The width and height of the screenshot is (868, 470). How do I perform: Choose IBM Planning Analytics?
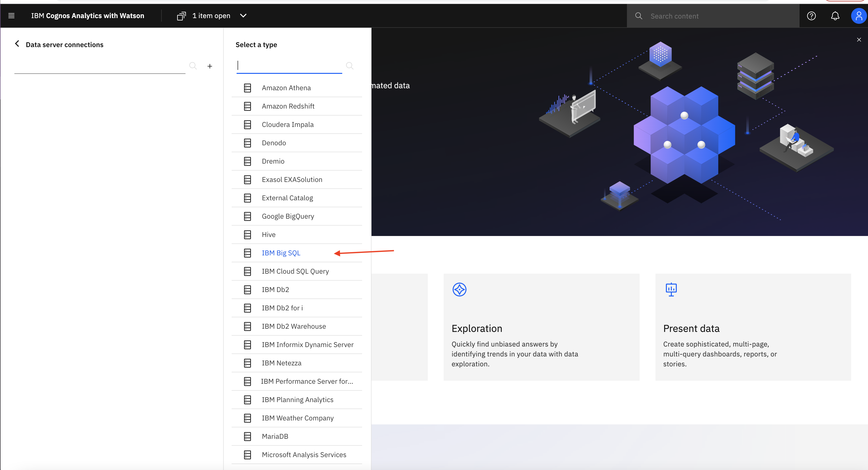(x=297, y=400)
